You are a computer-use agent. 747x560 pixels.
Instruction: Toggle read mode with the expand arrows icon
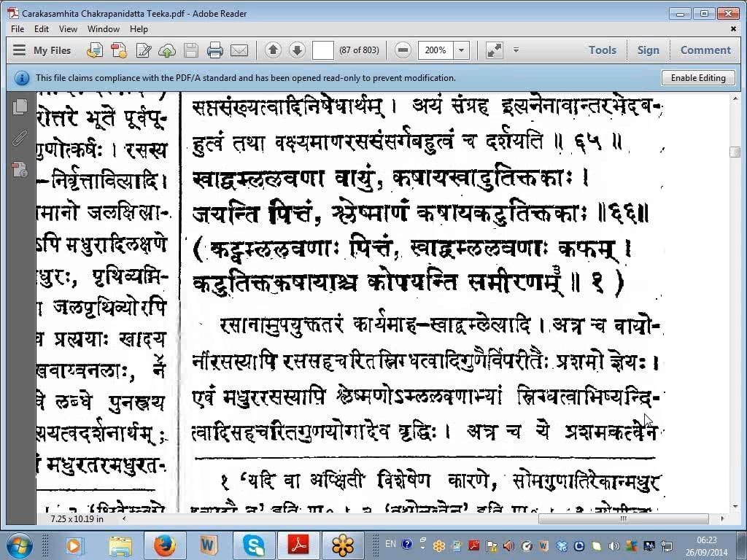pyautogui.click(x=494, y=50)
